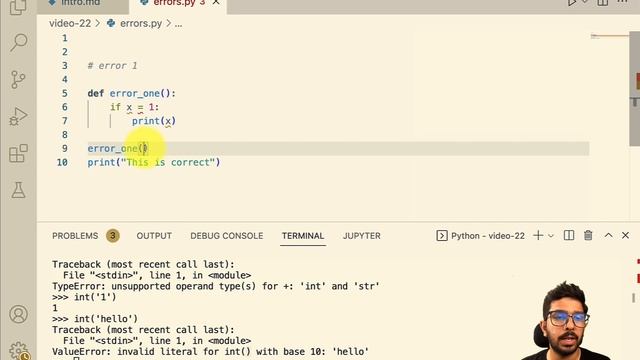Click line number 5 in the gutter

pos(65,93)
